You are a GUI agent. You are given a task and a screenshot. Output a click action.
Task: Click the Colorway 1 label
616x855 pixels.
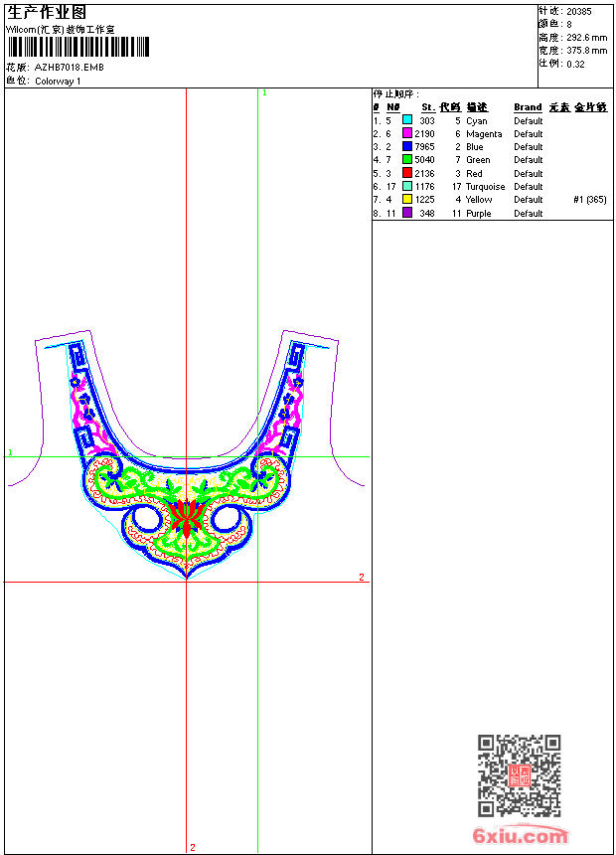(58, 82)
